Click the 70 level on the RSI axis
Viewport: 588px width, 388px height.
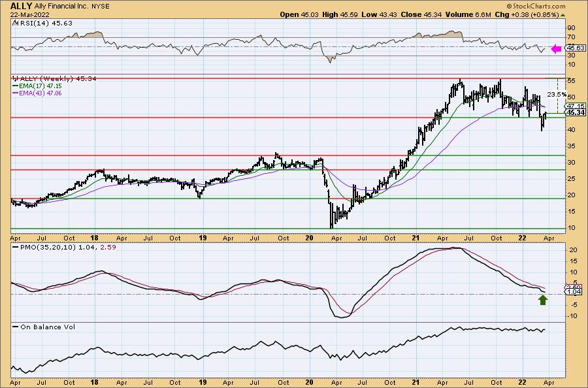click(x=571, y=37)
